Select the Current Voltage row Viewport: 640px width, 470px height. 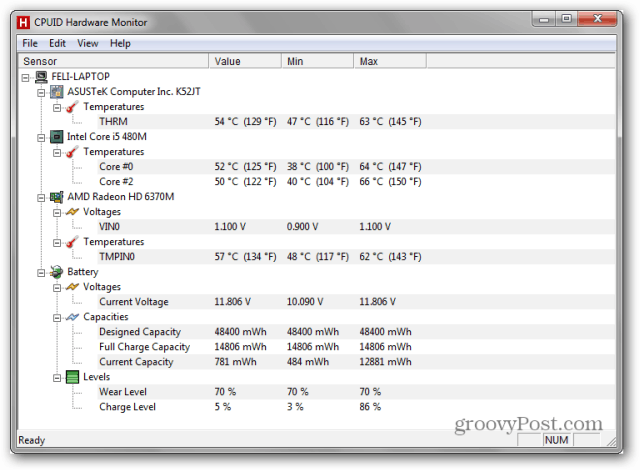[356, 302]
